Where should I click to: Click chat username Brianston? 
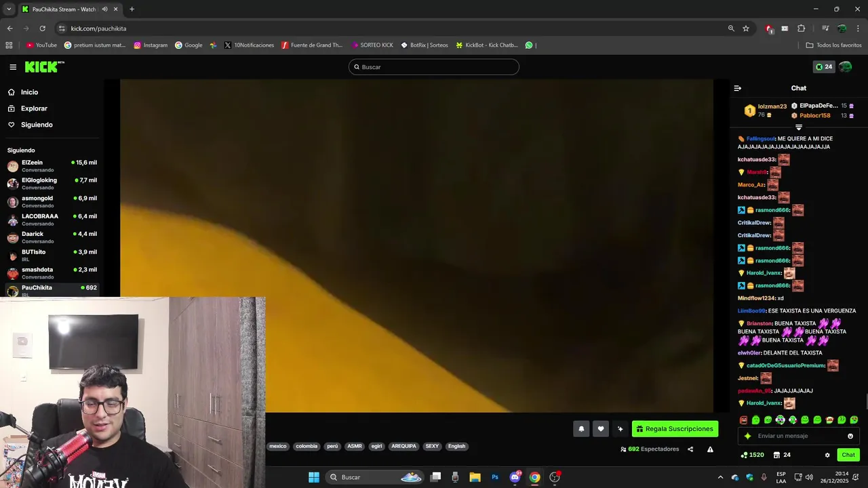759,323
